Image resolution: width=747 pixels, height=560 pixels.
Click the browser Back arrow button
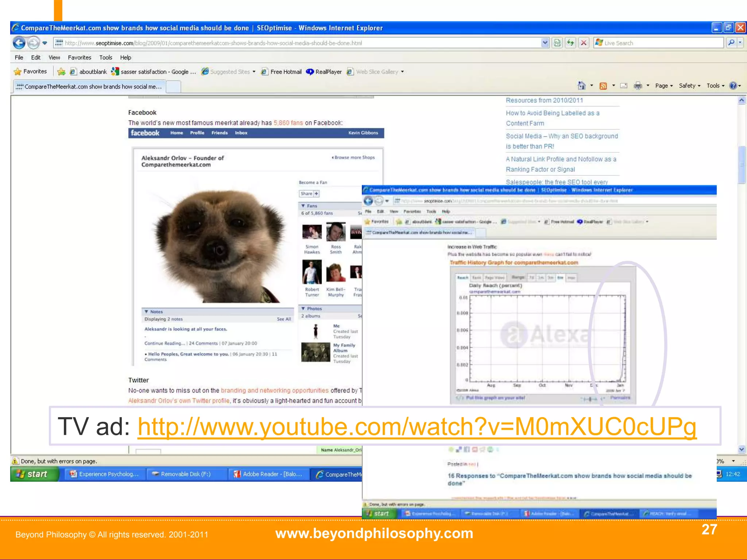coord(19,43)
